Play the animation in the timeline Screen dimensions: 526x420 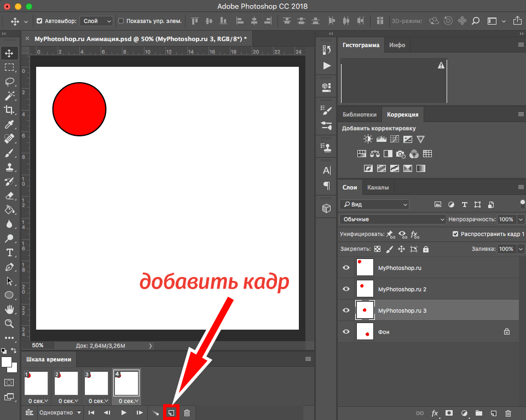point(123,412)
